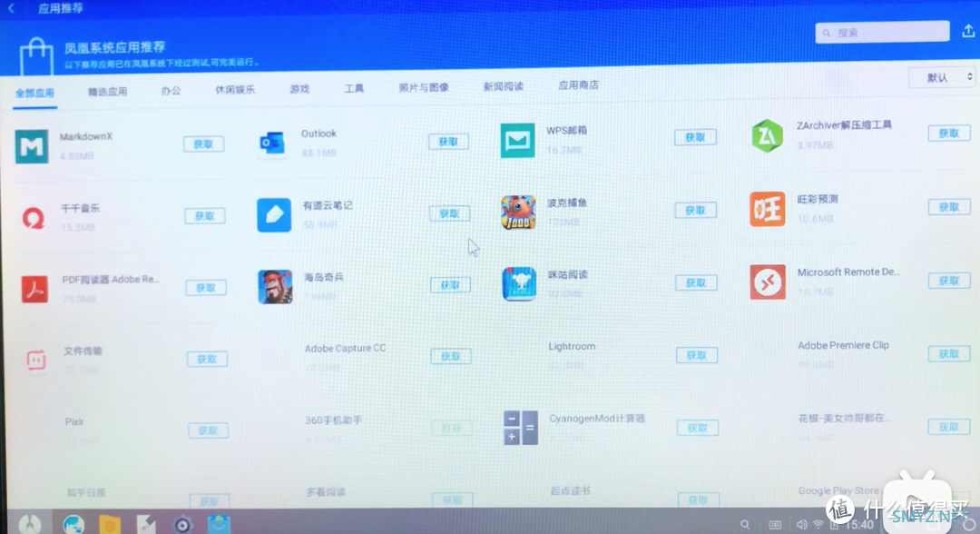Click the 360手机助手 app name
Image resolution: width=980 pixels, height=534 pixels.
click(x=333, y=420)
